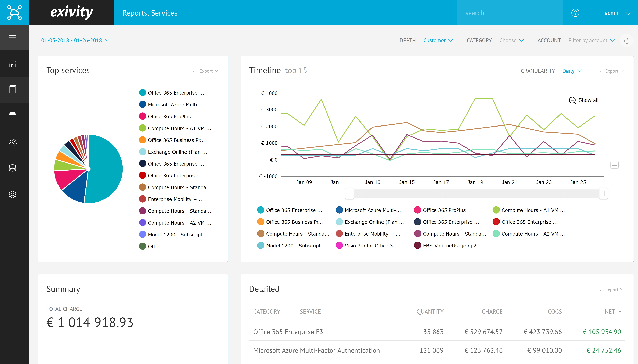The width and height of the screenshot is (638, 364).
Task: Click the refresh report icon
Action: [x=627, y=41]
